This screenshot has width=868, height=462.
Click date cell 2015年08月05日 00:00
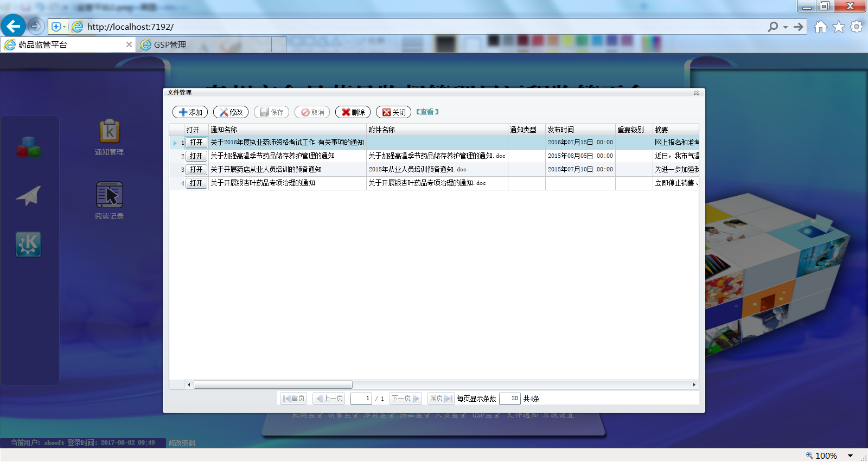point(580,156)
